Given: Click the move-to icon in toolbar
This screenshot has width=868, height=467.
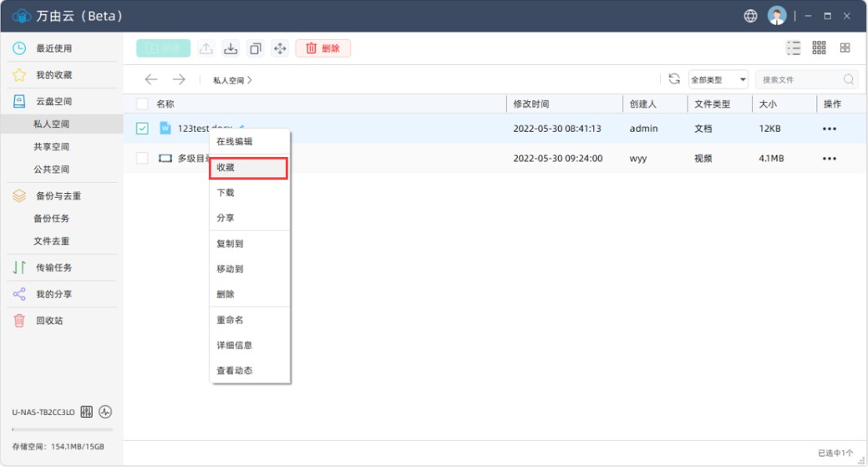Looking at the screenshot, I should [x=280, y=48].
